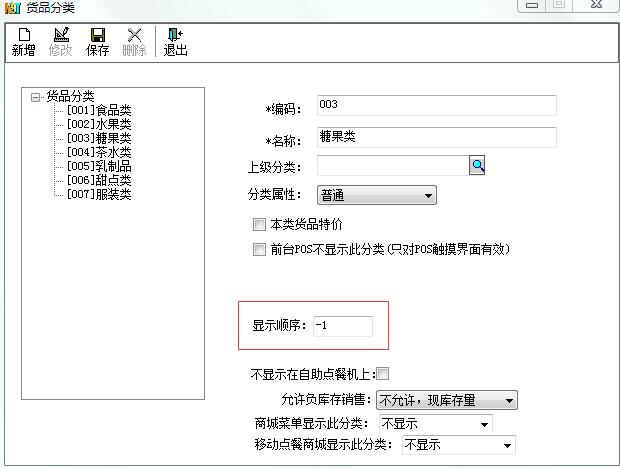Select the 货品分类 root tree label

click(70, 96)
